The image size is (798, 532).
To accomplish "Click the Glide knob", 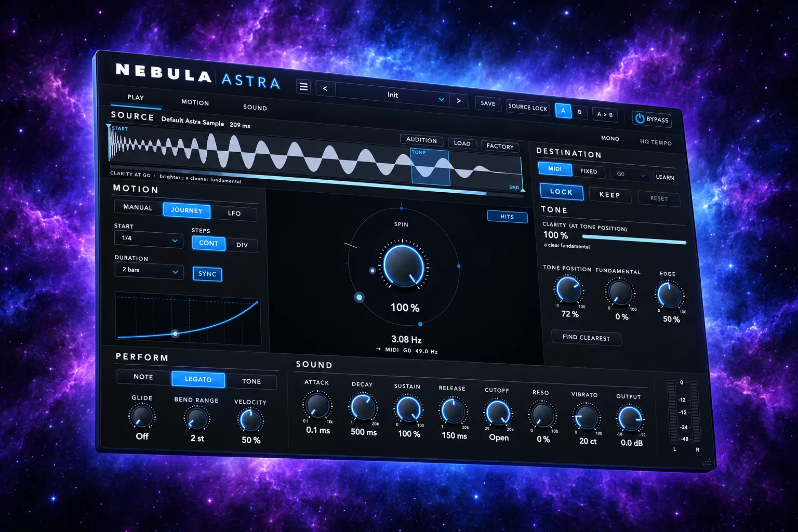I will click(x=142, y=416).
